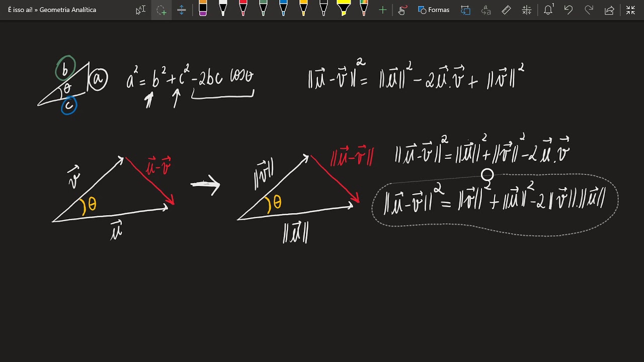Choose the yellow highlighter
Image resolution: width=644 pixels, height=362 pixels.
(x=344, y=9)
